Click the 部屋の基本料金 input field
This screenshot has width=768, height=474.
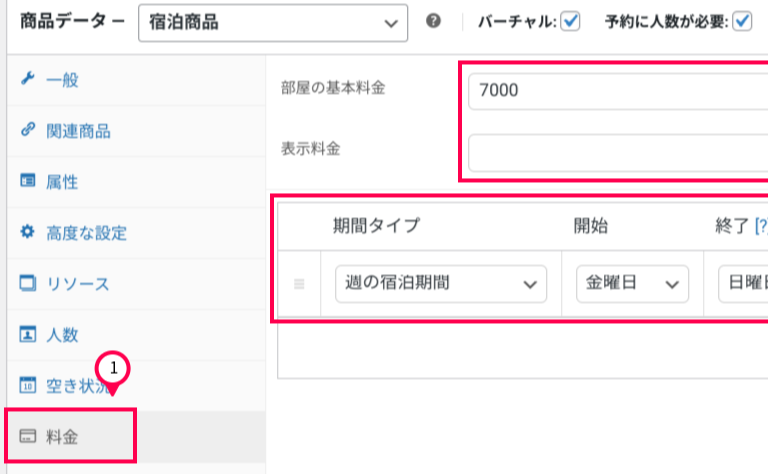tap(617, 91)
